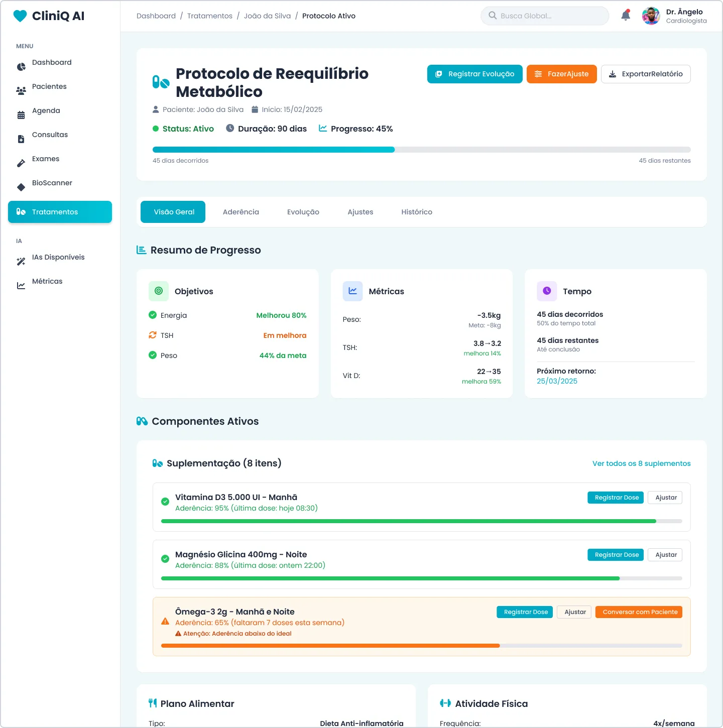Switch to the Aderência tab

[241, 212]
